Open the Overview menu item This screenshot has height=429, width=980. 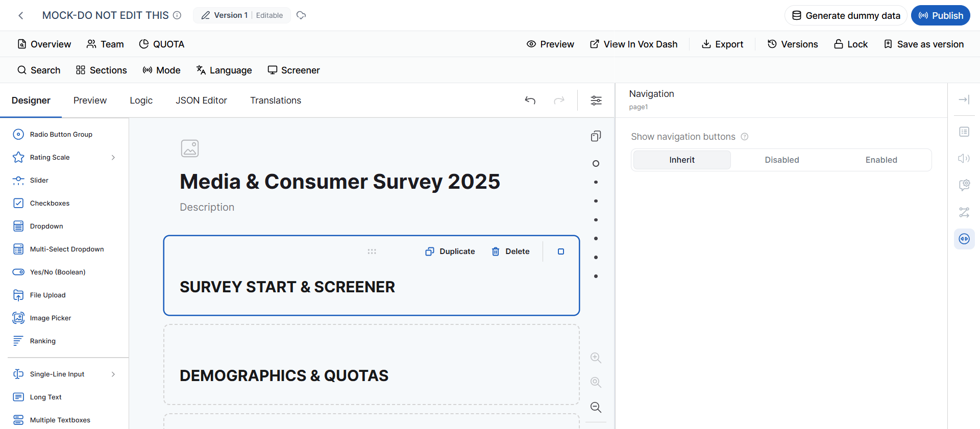pos(44,44)
